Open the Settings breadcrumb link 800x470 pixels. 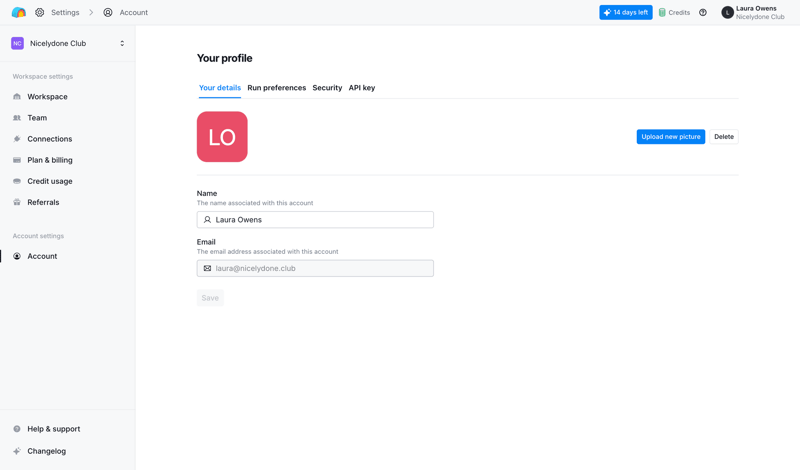click(x=65, y=12)
